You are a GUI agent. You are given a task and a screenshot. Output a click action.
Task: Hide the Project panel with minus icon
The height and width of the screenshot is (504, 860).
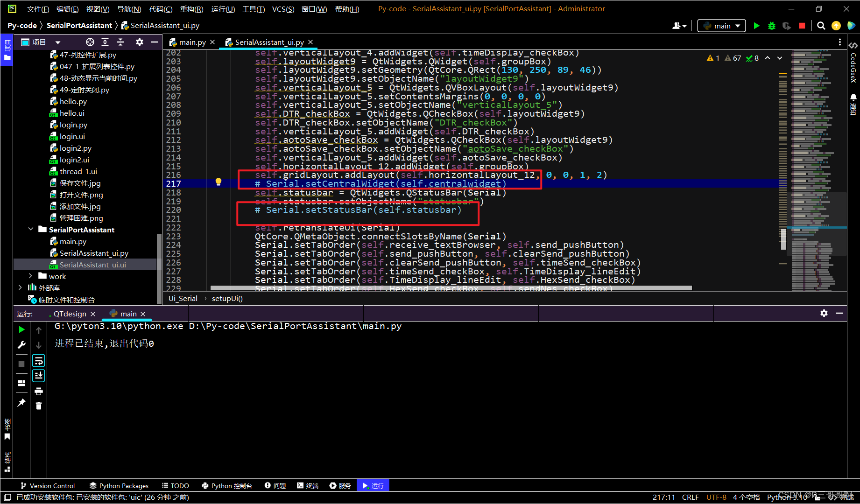point(154,42)
